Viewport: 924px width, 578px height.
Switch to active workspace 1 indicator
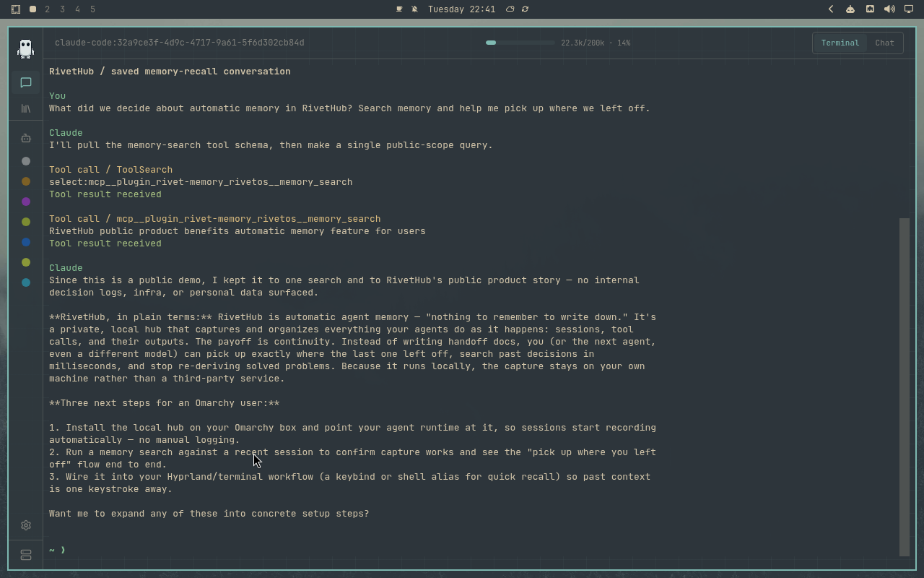click(32, 9)
